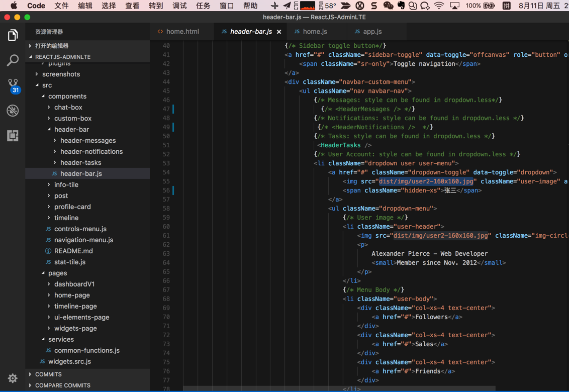Open the Extensions view icon
Viewport: 569px width, 392px height.
(x=13, y=136)
